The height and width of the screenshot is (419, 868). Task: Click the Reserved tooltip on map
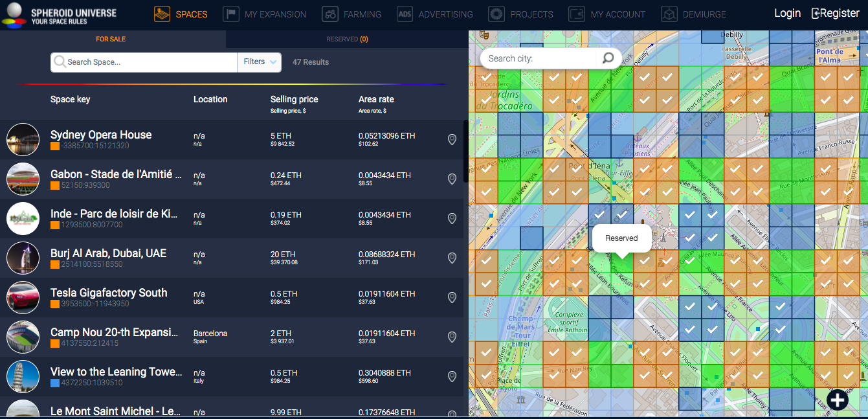(621, 238)
